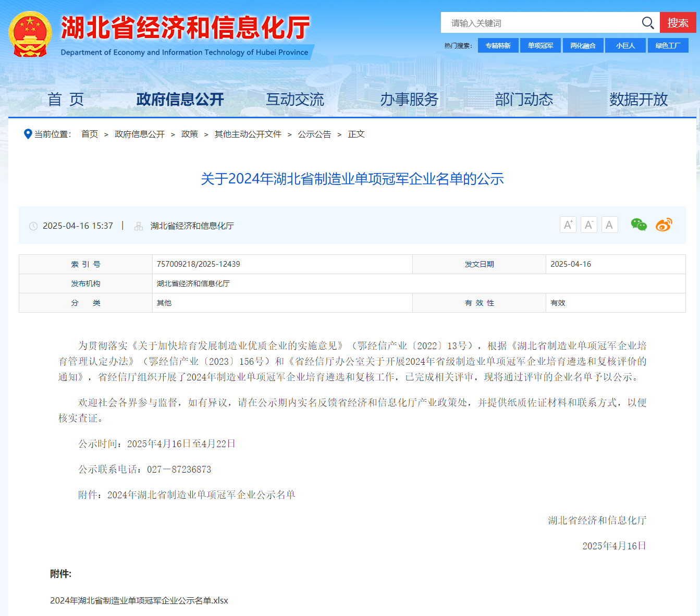Image resolution: width=700 pixels, height=616 pixels.
Task: Go to 政府信息公开 in breadcrumb
Action: pos(140,134)
